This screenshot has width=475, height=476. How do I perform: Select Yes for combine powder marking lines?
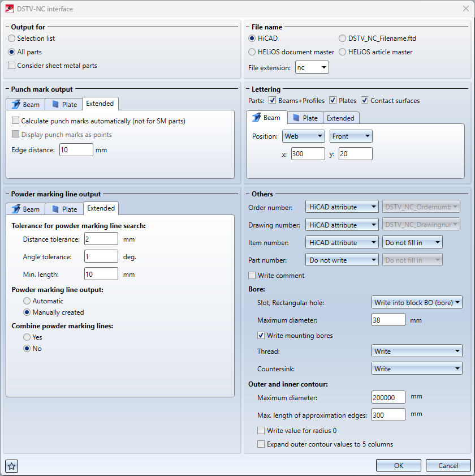27,337
